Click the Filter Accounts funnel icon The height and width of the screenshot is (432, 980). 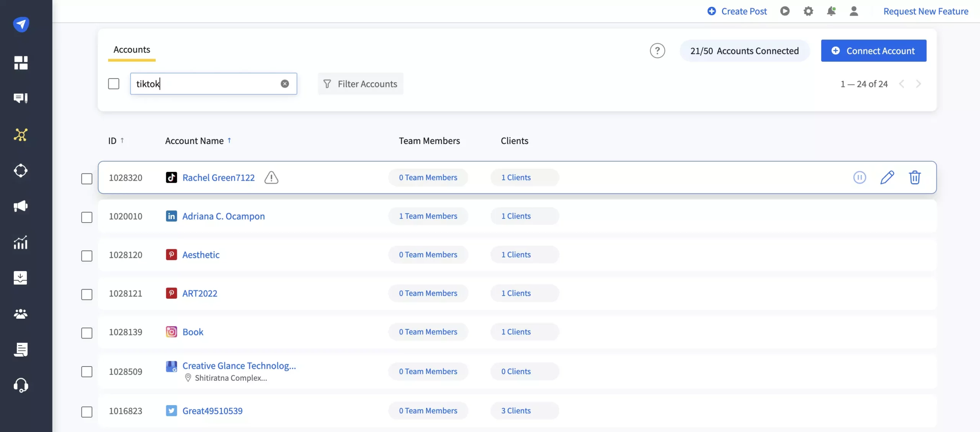tap(327, 83)
